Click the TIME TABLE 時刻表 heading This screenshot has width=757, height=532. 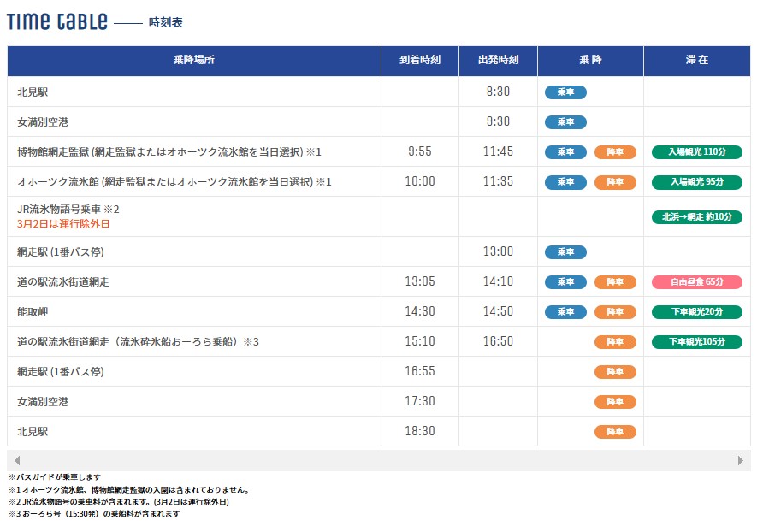[x=94, y=22]
